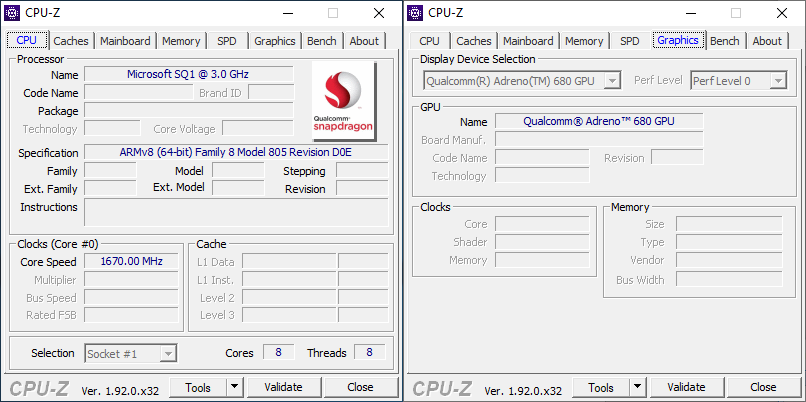This screenshot has width=806, height=402.
Task: Minimize the right CPU-Z window
Action: point(690,13)
